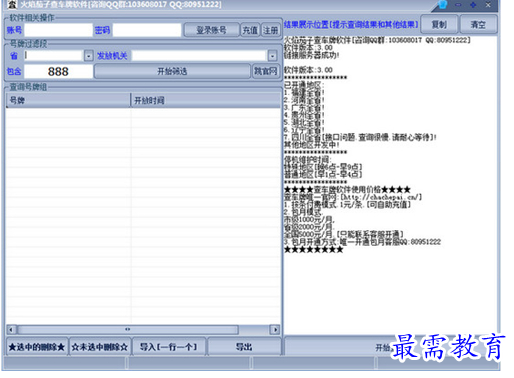
Task: Expand the 发放机关 dropdown arrow
Action: point(272,56)
